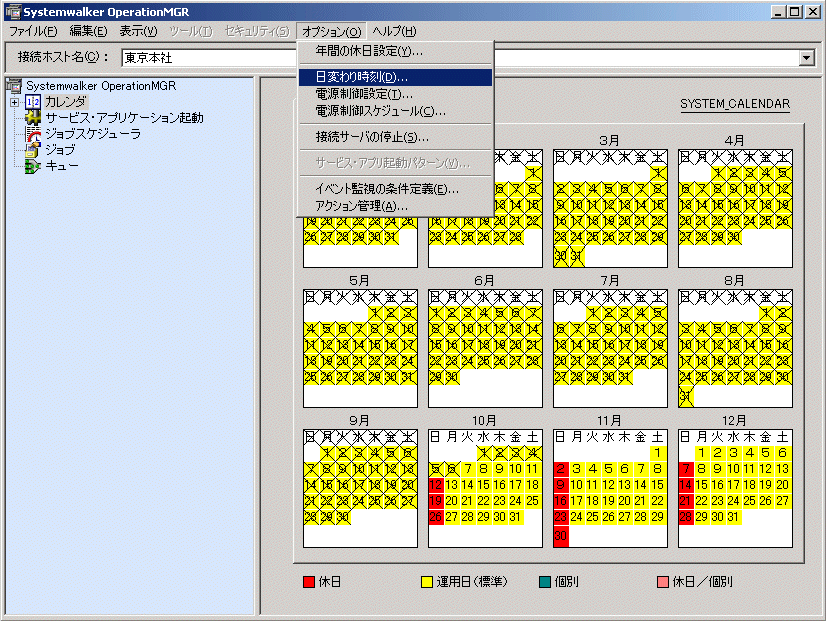Click the カレンダ calendar icon in tree
The image size is (826, 621).
click(33, 102)
